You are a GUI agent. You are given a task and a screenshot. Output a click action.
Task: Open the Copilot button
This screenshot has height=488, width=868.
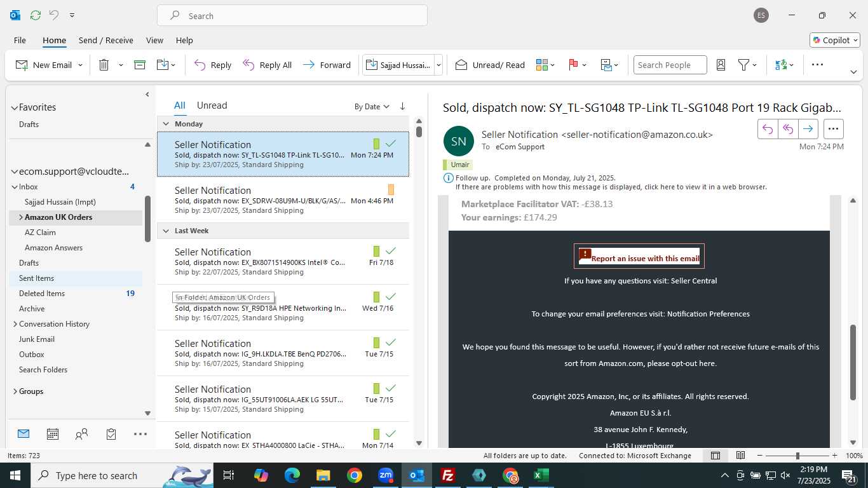[834, 40]
